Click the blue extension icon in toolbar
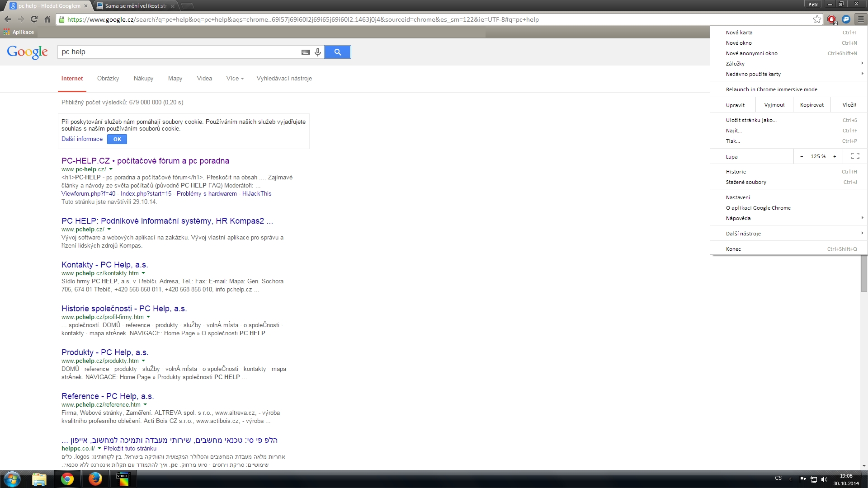Image resolution: width=868 pixels, height=488 pixels. coord(846,19)
